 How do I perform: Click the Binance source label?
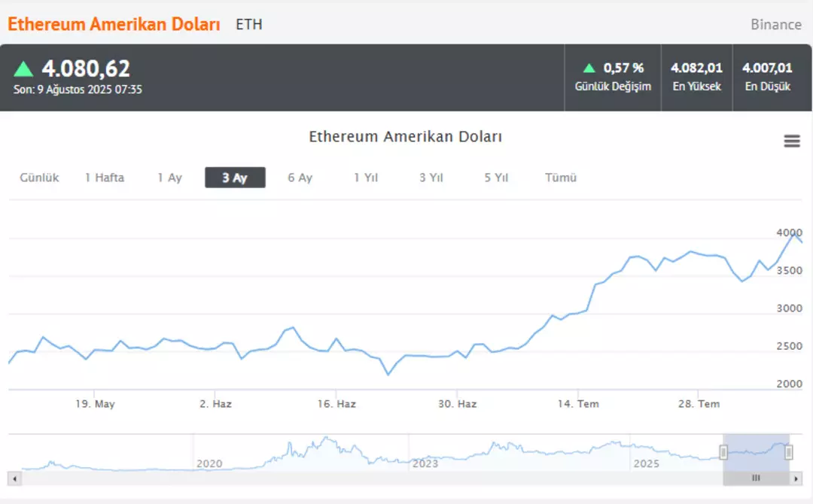(775, 25)
